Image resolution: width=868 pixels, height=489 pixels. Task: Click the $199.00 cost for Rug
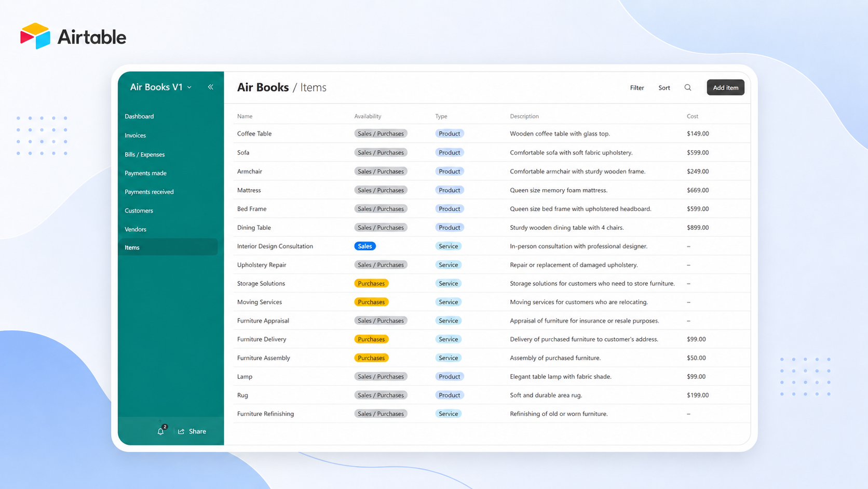point(698,395)
